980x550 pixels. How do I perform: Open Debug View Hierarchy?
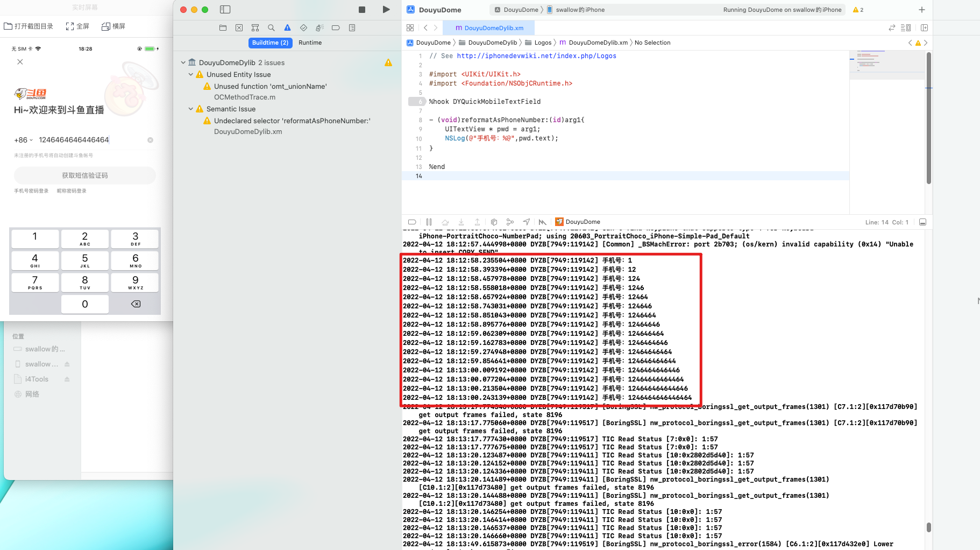point(494,222)
